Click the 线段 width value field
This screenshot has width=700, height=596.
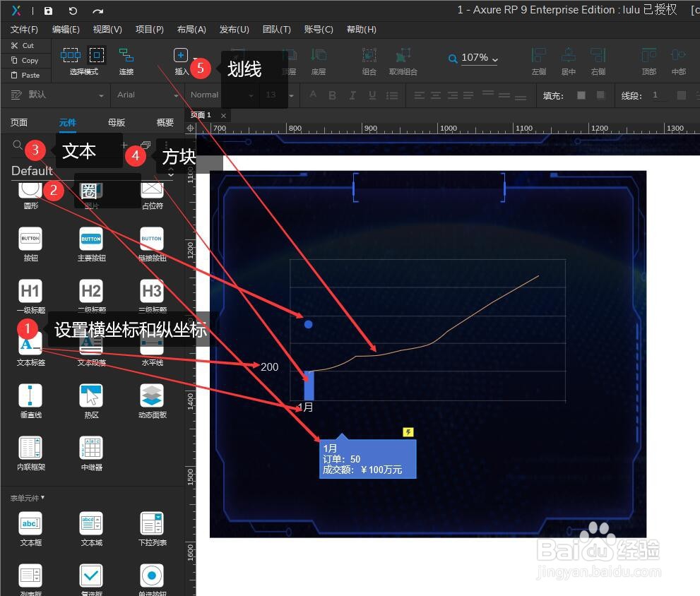click(x=658, y=95)
